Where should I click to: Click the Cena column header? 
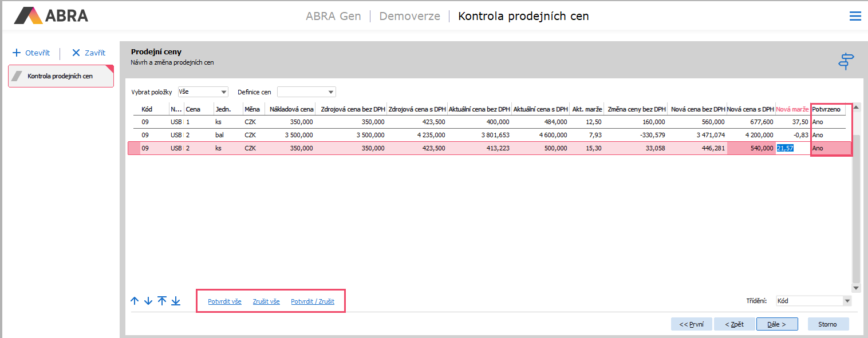[193, 109]
